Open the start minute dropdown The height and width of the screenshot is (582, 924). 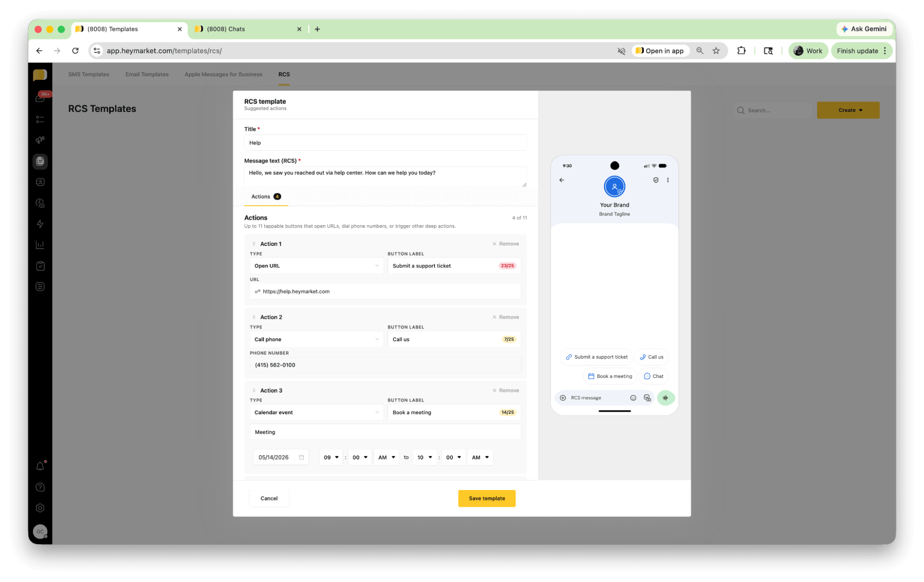(x=360, y=457)
